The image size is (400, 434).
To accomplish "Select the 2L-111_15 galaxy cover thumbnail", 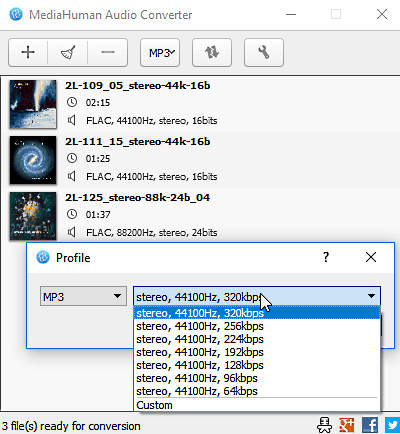I will [33, 160].
